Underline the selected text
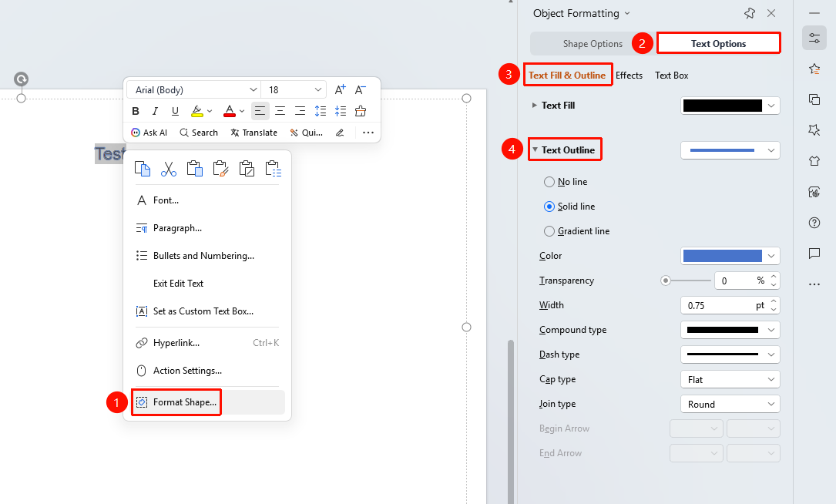The height and width of the screenshot is (504, 836). [x=175, y=111]
